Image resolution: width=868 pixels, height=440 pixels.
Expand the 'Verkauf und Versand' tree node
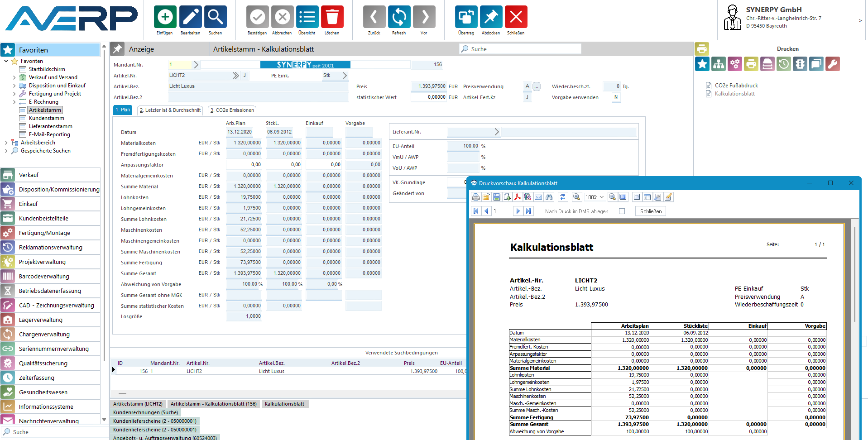pyautogui.click(x=14, y=77)
